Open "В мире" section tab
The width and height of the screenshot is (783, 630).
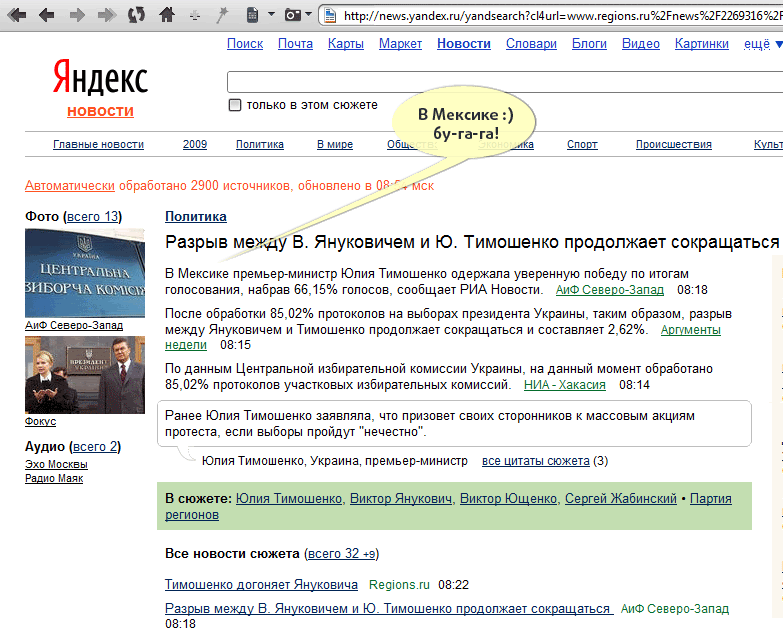(x=335, y=144)
